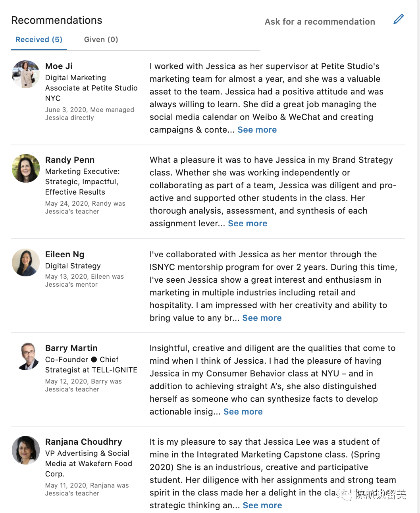Open the Barry Martin name link
Screen dimensions: 420x513
(x=71, y=348)
